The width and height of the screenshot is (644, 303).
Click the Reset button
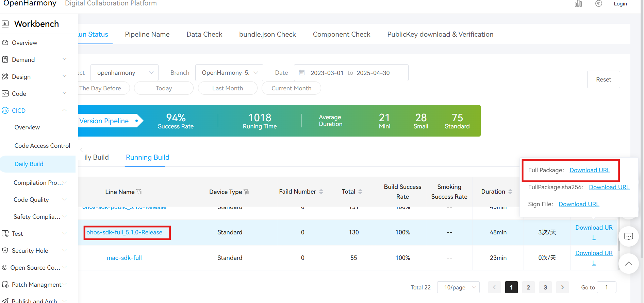(x=604, y=79)
